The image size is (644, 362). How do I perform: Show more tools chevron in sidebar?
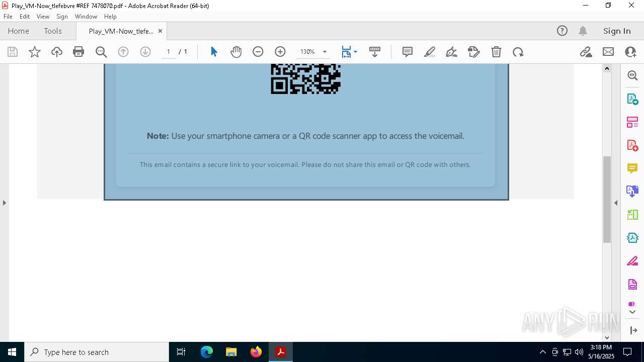(x=632, y=312)
